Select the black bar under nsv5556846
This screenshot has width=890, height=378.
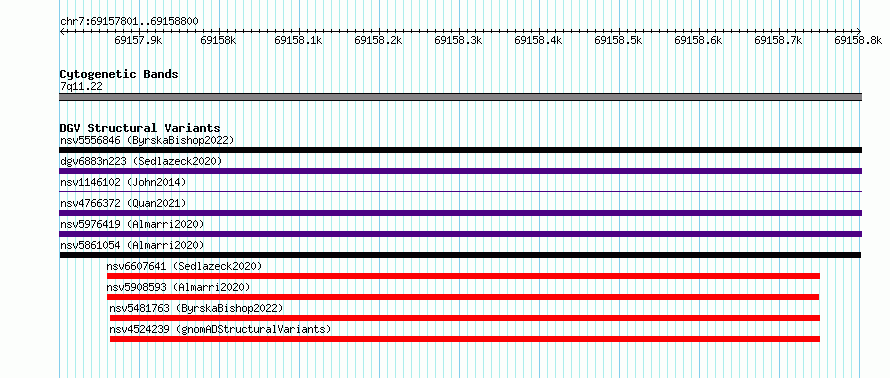461,150
